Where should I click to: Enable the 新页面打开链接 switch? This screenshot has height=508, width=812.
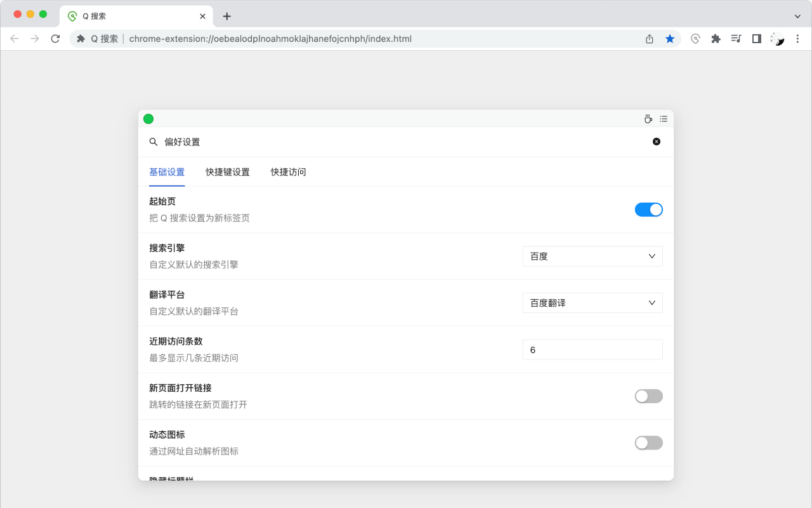[x=649, y=396]
